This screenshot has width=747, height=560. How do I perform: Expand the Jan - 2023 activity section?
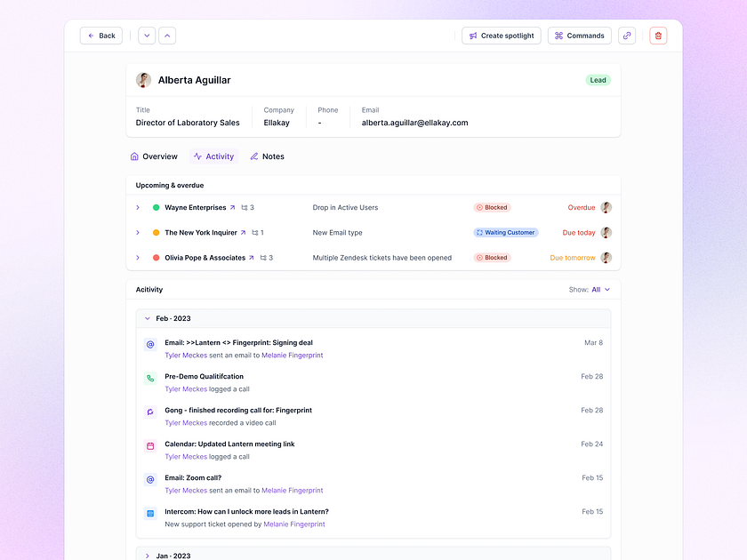(x=148, y=555)
